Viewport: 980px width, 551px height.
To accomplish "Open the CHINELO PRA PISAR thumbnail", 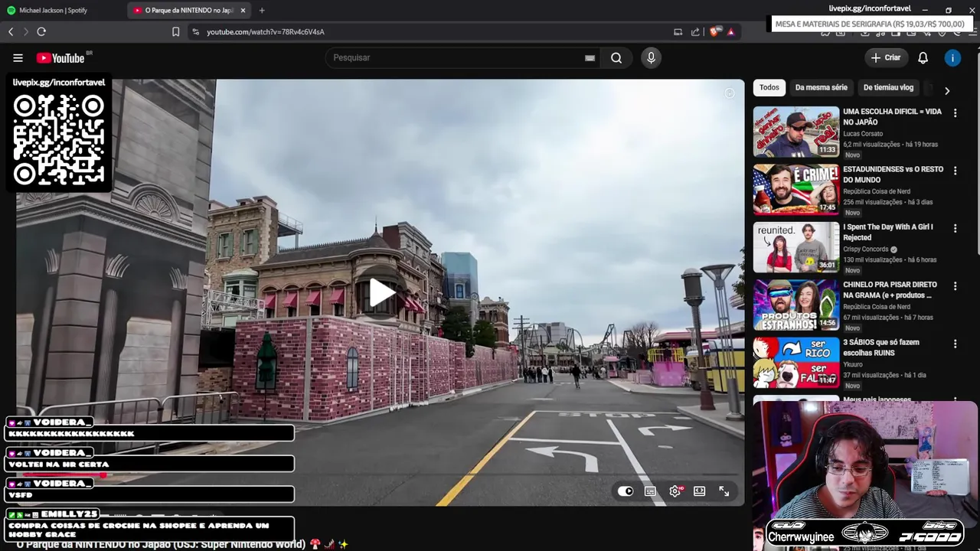I will (x=796, y=305).
